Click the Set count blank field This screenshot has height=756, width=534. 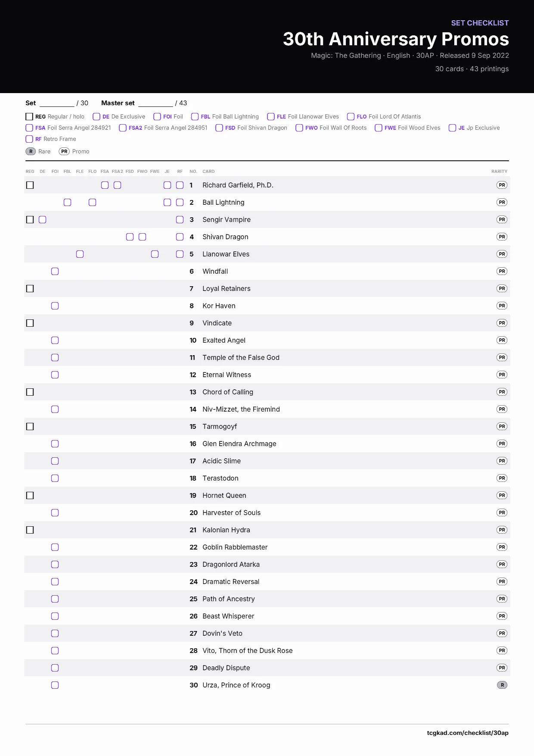[x=57, y=103]
